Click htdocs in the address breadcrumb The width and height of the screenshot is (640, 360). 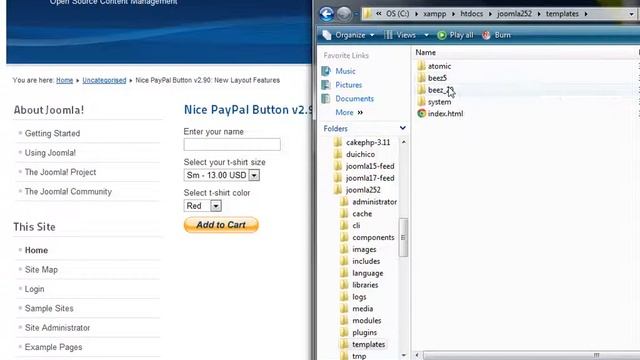tap(471, 14)
